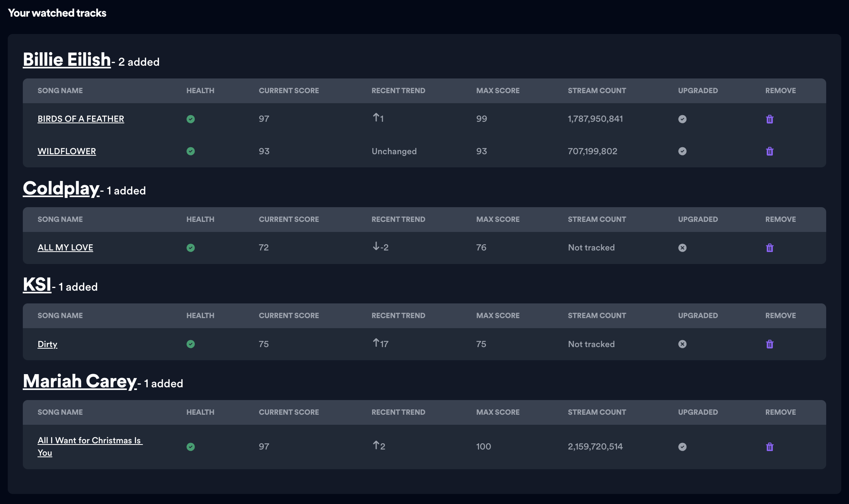Open the WILDFLOWER song details
This screenshot has height=504, width=849.
pyautogui.click(x=66, y=151)
